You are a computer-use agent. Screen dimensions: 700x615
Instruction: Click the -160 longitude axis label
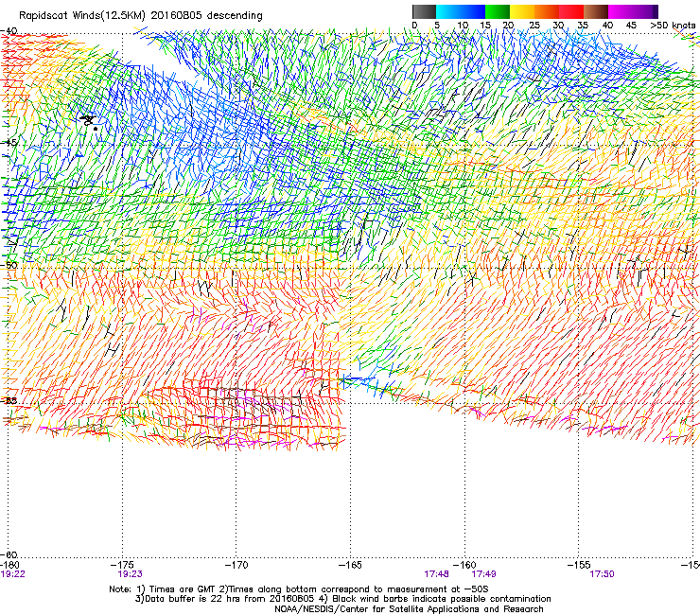[464, 566]
